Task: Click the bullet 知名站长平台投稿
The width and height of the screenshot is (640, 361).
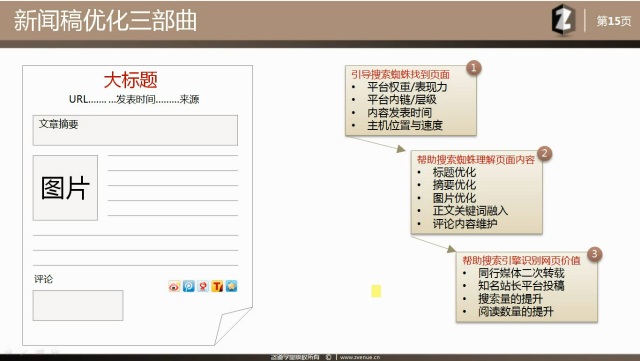Action: pyautogui.click(x=521, y=285)
